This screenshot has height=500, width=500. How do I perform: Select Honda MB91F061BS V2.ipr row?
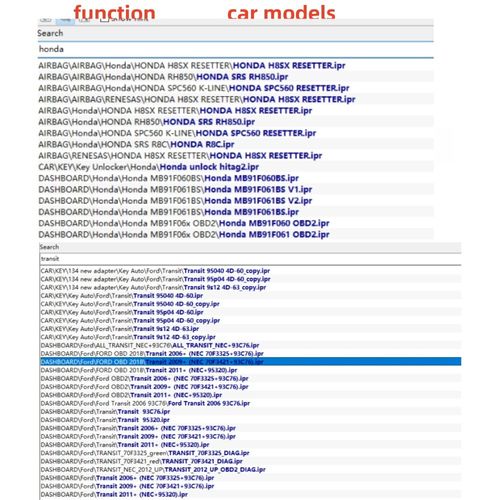point(236,201)
